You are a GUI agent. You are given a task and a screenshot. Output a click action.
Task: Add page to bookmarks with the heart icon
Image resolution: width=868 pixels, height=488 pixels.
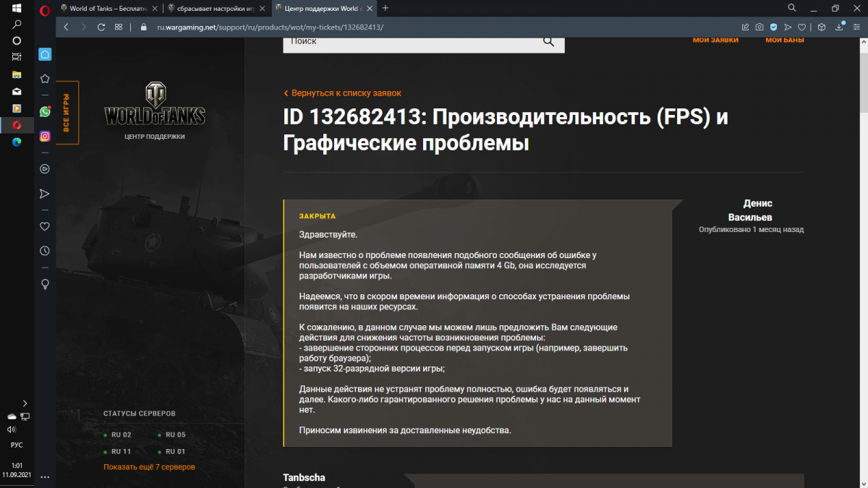pos(801,27)
